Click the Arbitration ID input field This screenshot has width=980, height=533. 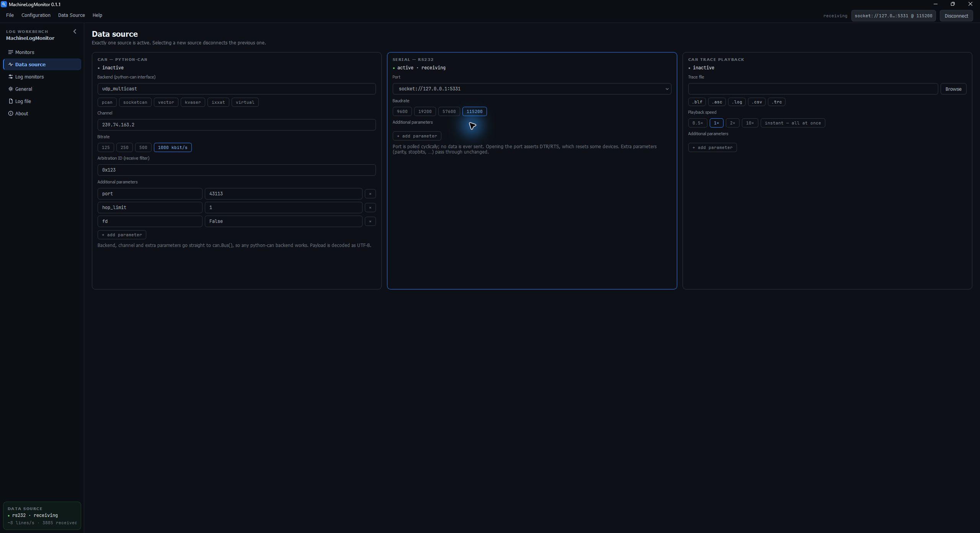[x=237, y=170]
